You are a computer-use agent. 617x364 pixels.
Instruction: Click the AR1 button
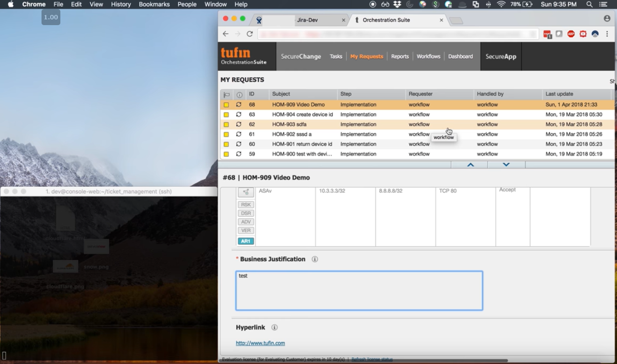[246, 241]
